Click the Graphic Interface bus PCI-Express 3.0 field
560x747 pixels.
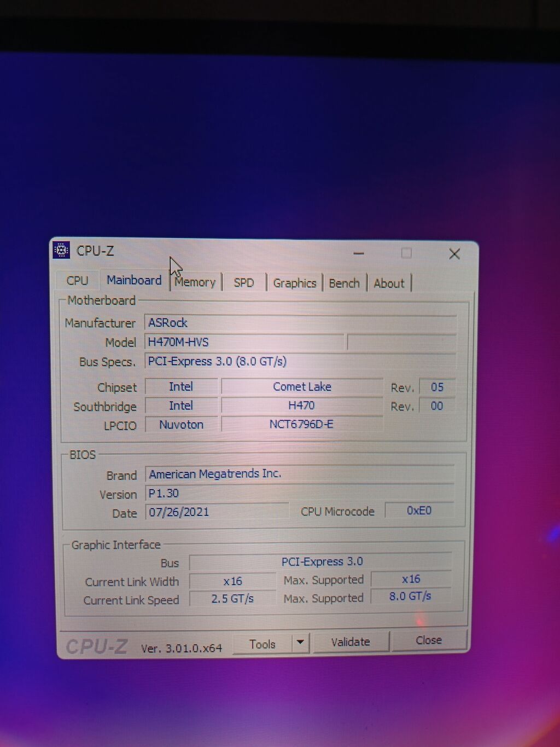point(321,561)
